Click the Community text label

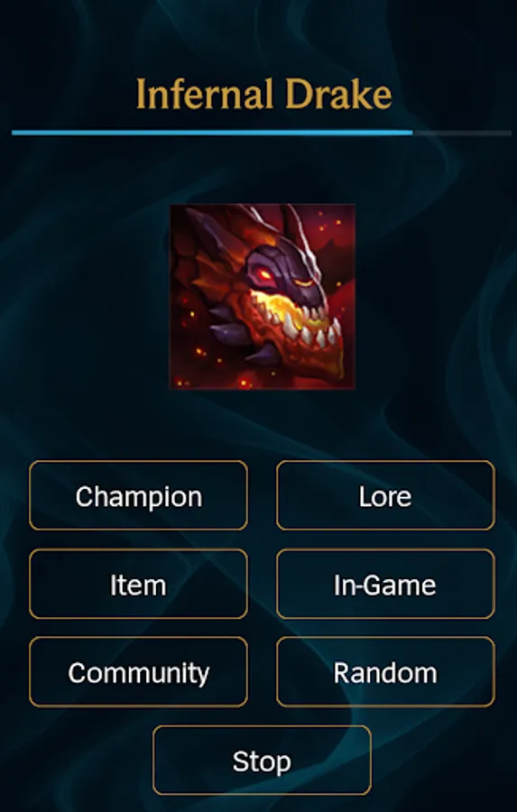click(139, 674)
